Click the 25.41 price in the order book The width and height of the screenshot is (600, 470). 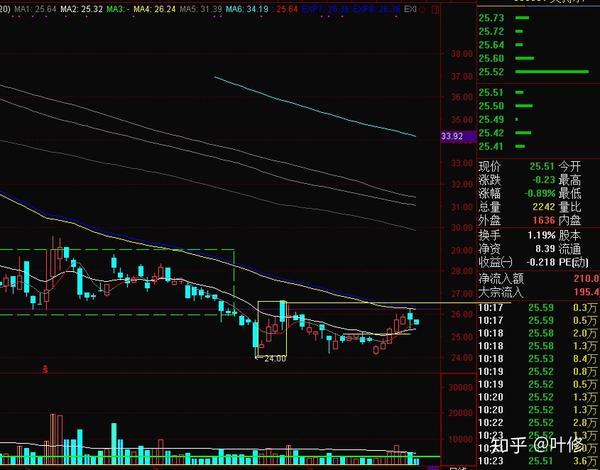click(491, 147)
